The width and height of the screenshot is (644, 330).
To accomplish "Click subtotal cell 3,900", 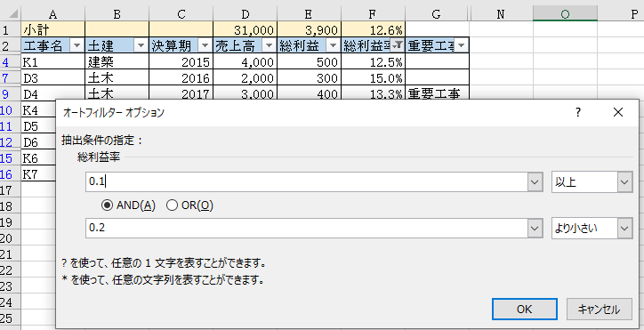I will [310, 30].
